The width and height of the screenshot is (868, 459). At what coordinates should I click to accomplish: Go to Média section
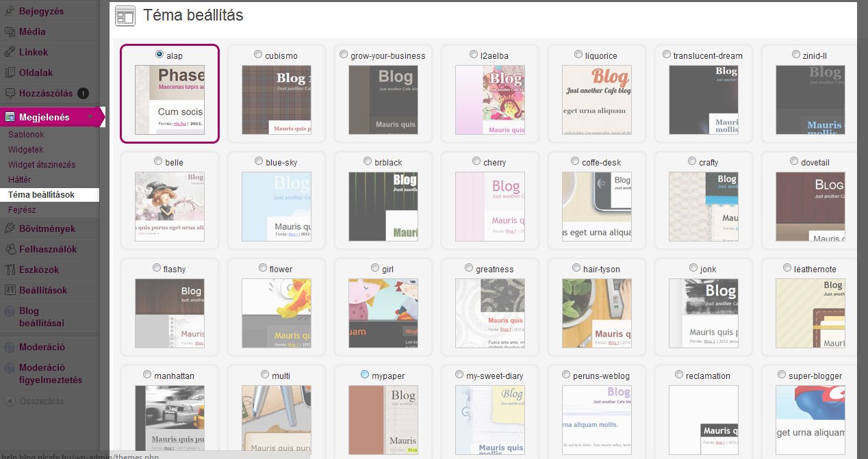[x=32, y=31]
